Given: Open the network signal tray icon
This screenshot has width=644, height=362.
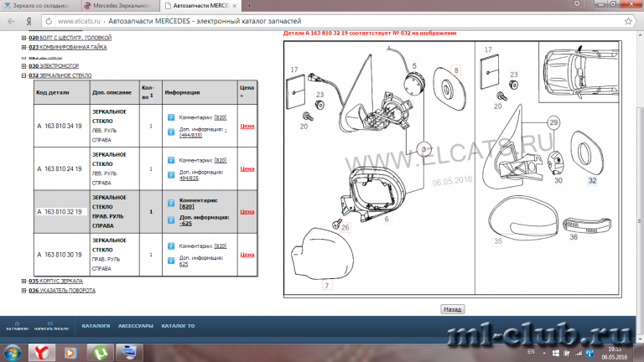Looking at the screenshot, I should [579, 353].
